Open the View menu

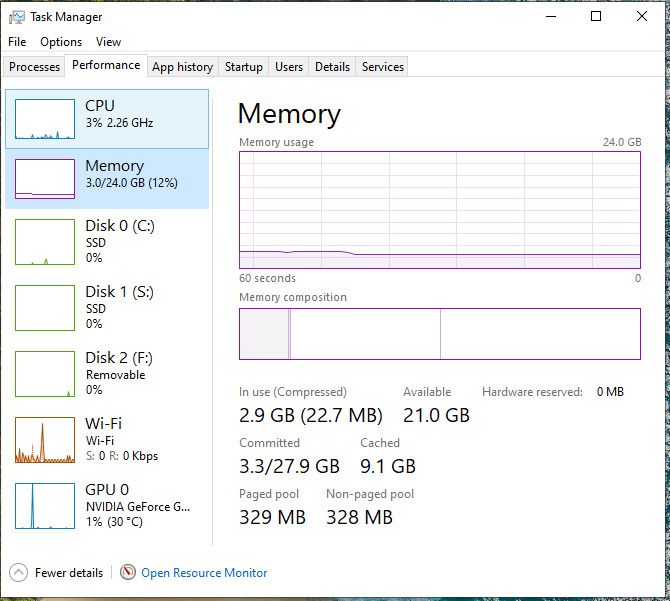(x=108, y=42)
